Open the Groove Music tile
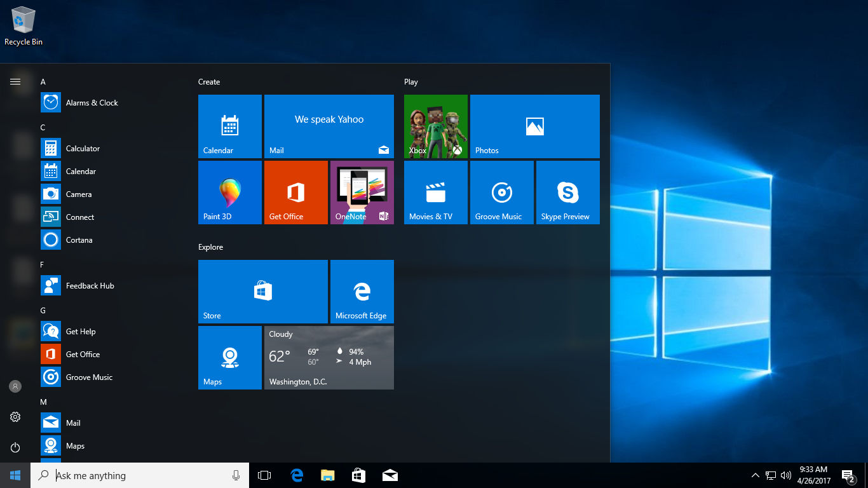The image size is (868, 488). pos(502,193)
